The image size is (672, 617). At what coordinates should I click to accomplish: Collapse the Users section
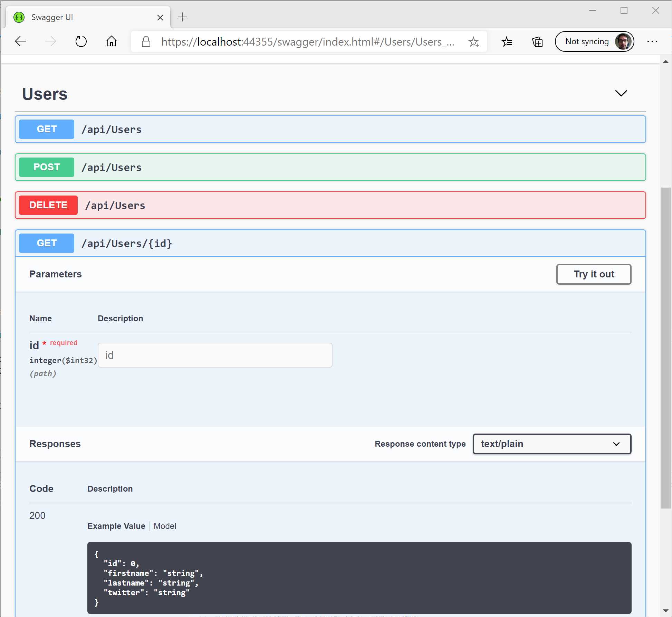coord(621,93)
